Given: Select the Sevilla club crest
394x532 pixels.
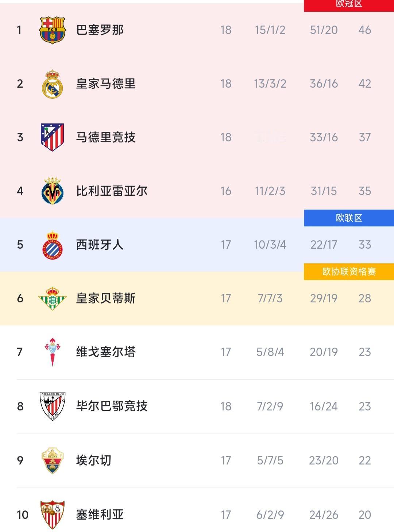Looking at the screenshot, I should pos(52,514).
